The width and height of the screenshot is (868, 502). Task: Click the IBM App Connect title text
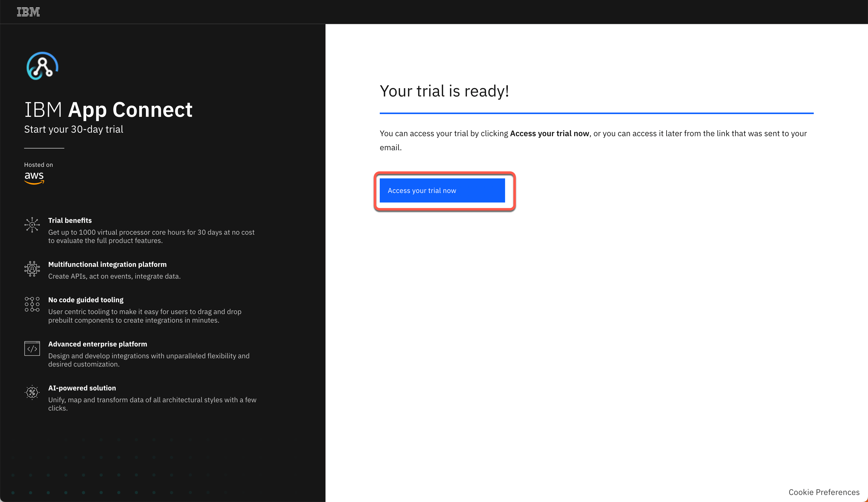click(108, 110)
